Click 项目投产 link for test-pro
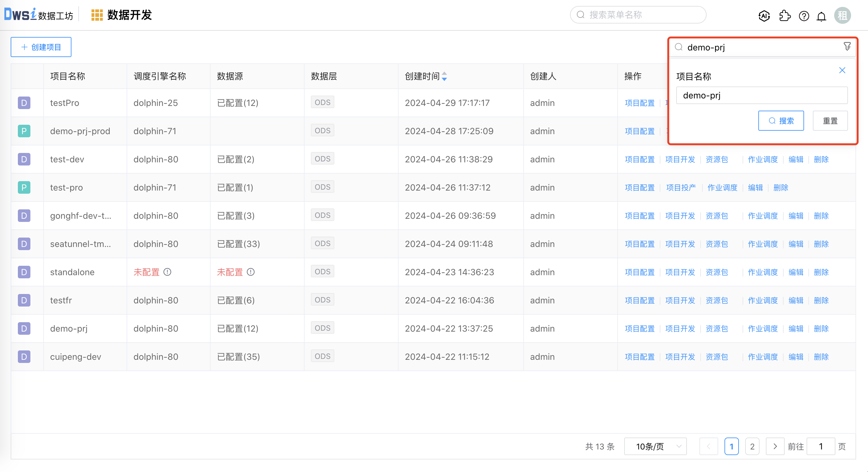 681,187
